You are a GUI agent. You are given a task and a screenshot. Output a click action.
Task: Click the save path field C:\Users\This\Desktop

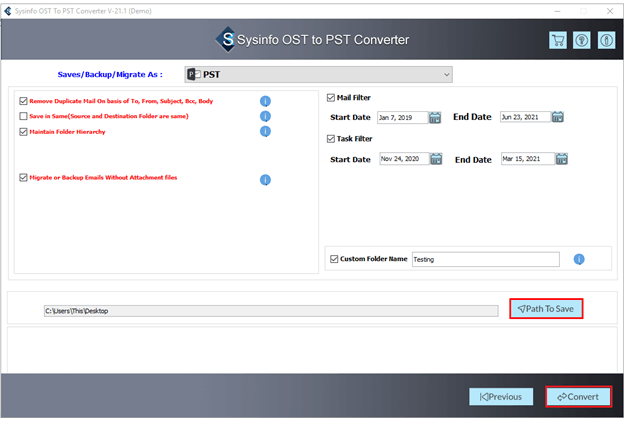(x=271, y=311)
